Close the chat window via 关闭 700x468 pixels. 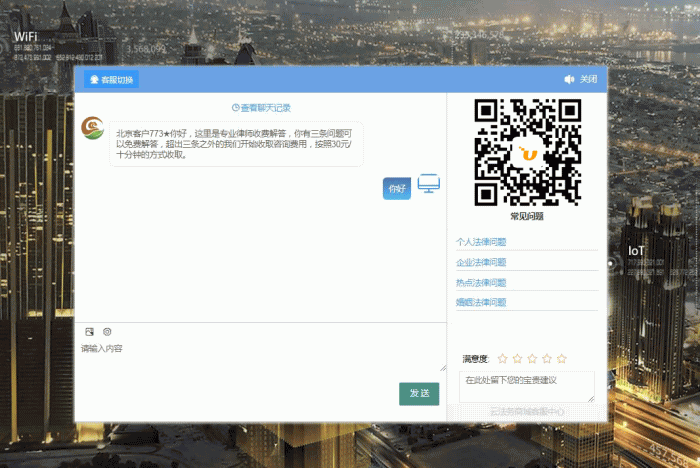tap(588, 79)
